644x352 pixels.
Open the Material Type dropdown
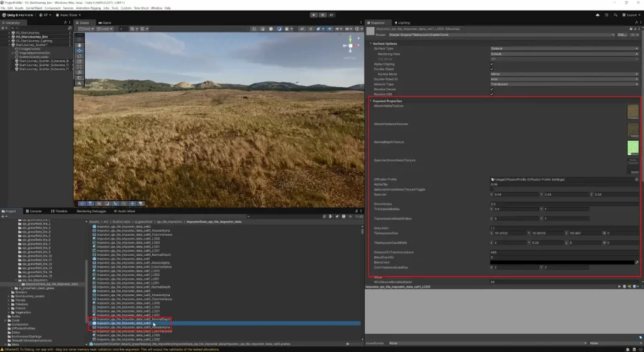[x=564, y=84]
